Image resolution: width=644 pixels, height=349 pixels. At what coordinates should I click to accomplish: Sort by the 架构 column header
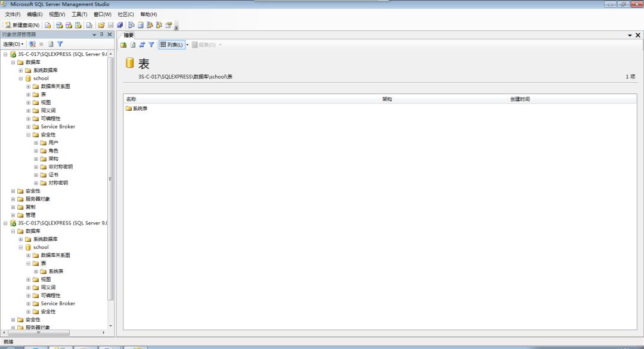(444, 99)
